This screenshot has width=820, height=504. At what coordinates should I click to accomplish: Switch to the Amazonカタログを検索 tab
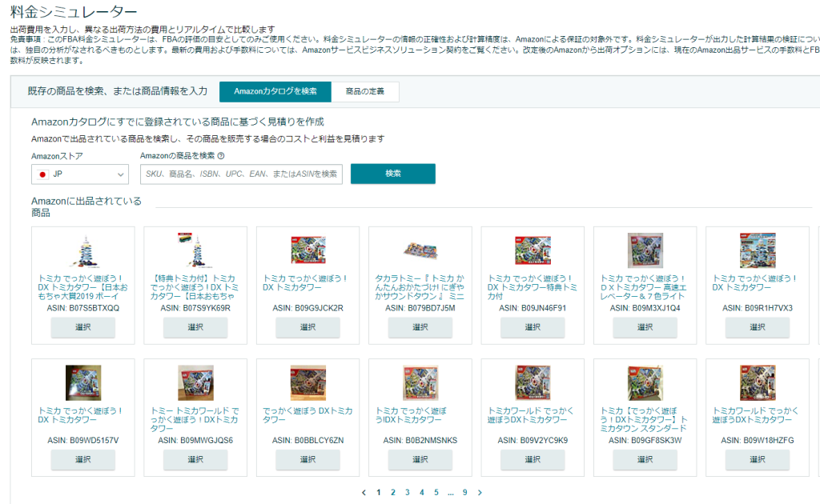coord(275,91)
